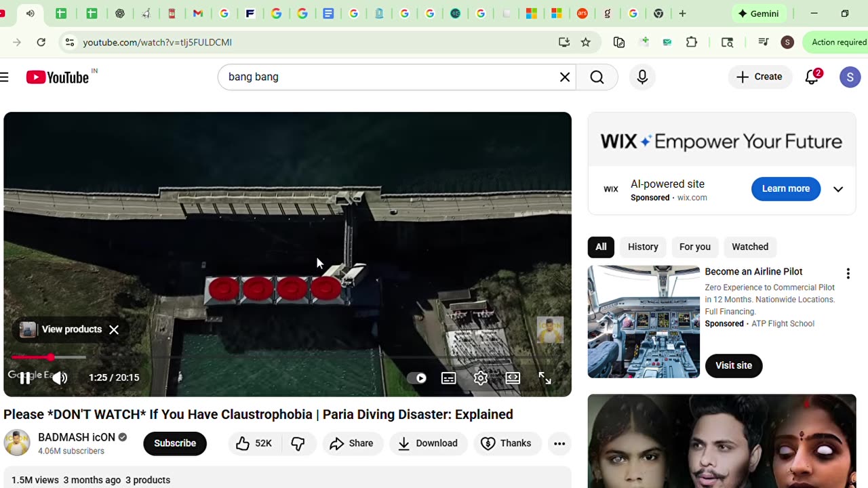
Task: Open YouTube account avatar menu
Action: click(x=850, y=77)
